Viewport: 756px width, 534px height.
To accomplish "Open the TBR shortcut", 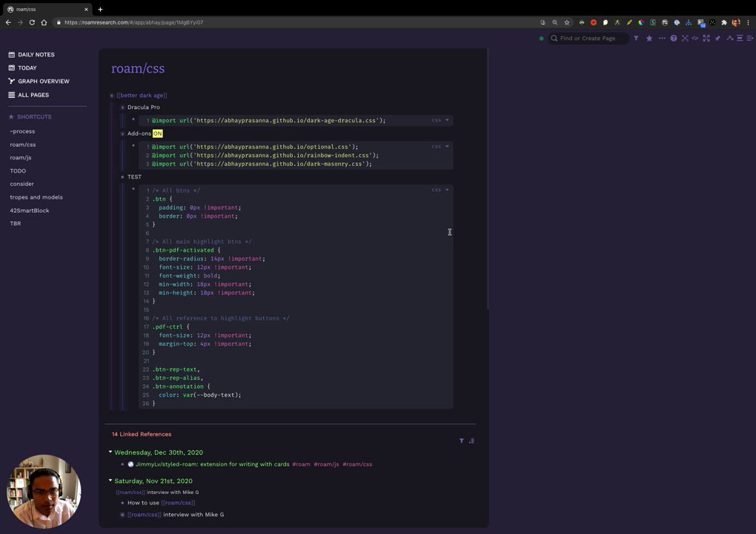I will click(x=16, y=223).
